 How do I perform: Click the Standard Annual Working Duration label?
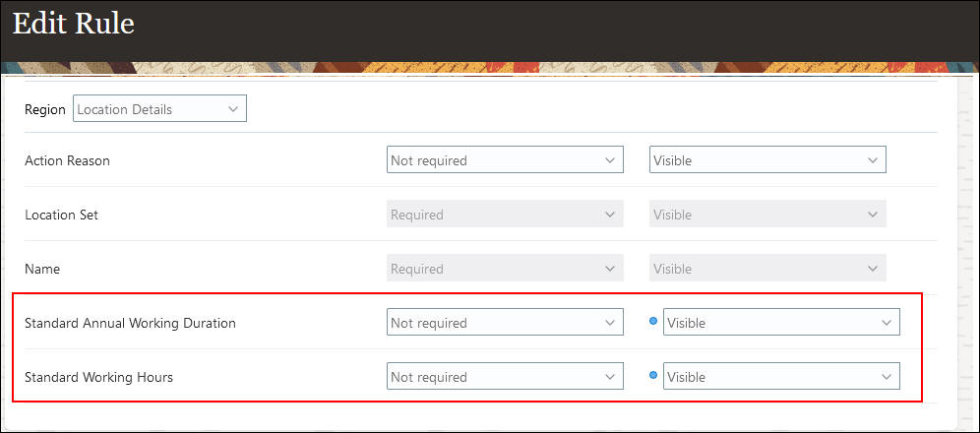[x=130, y=323]
